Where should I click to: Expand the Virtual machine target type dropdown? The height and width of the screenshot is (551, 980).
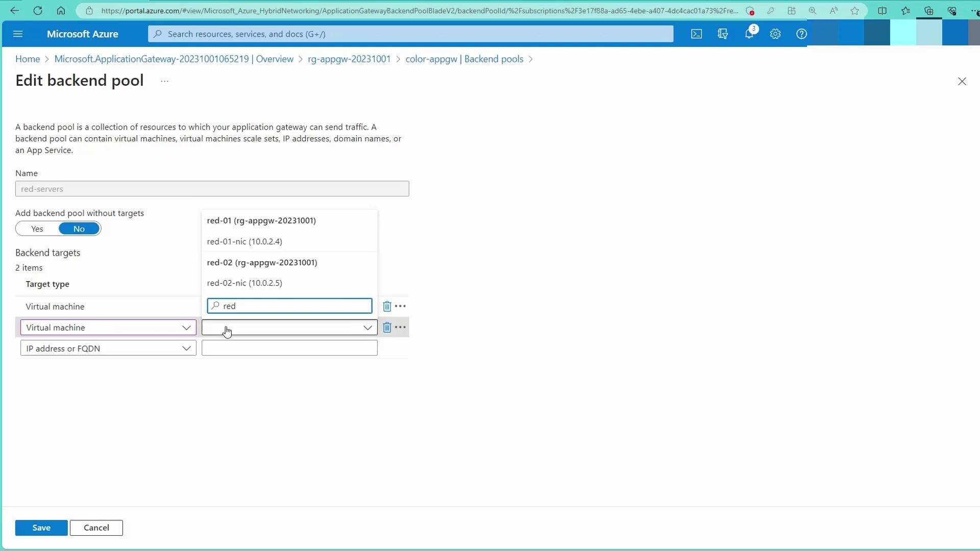(108, 328)
